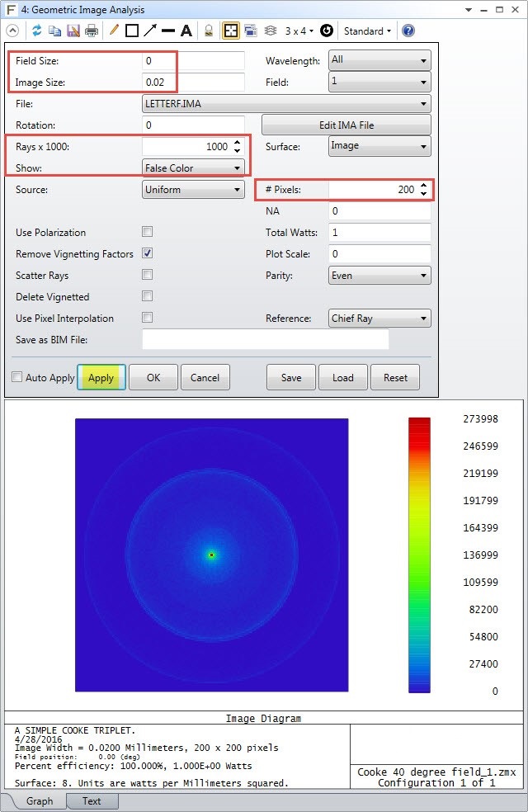Collapse the settings panel with the up-chevron icon

point(12,31)
